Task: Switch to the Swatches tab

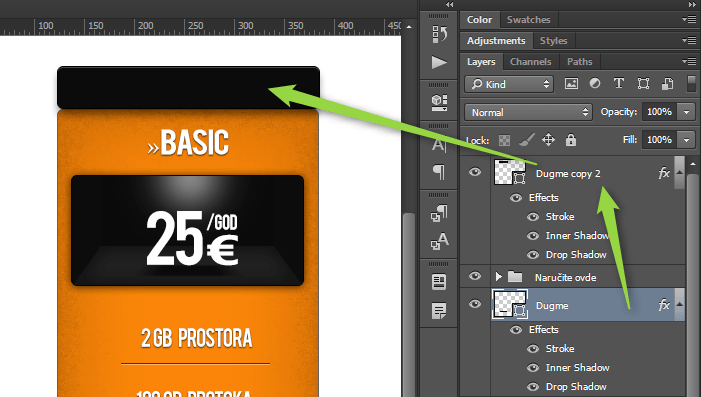Action: pos(528,20)
